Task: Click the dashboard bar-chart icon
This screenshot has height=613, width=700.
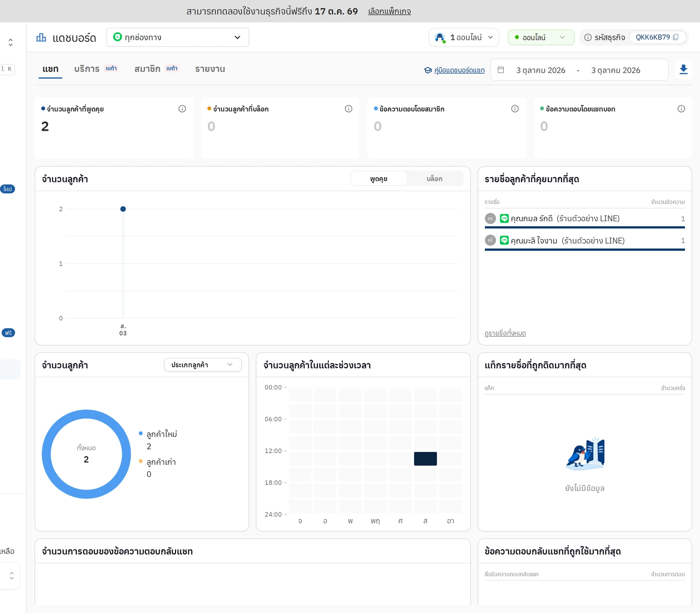Action: point(41,37)
